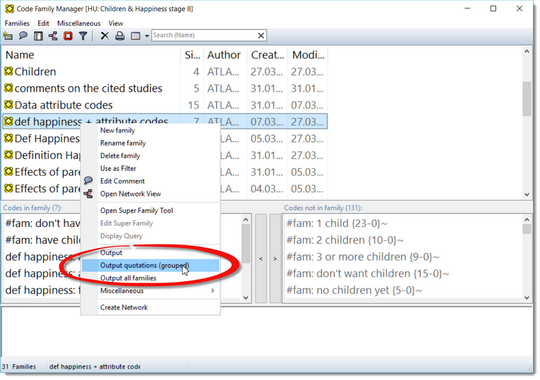The width and height of the screenshot is (540, 380).
Task: Click the red square toolbar icon
Action: 68,35
